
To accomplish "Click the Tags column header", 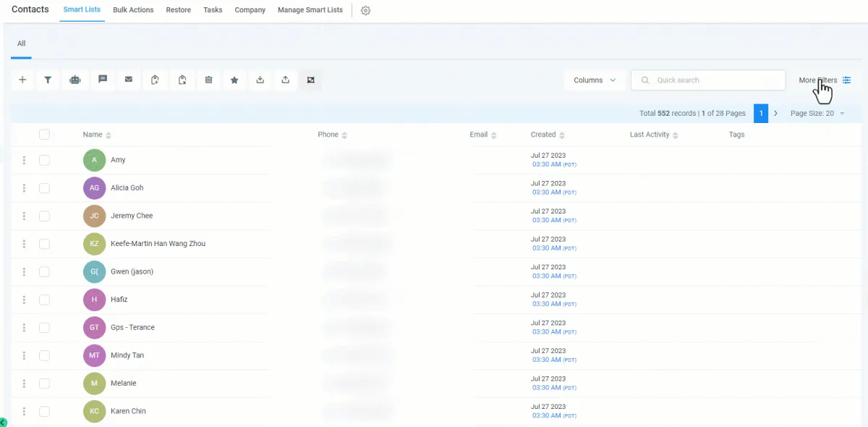I will [x=737, y=135].
